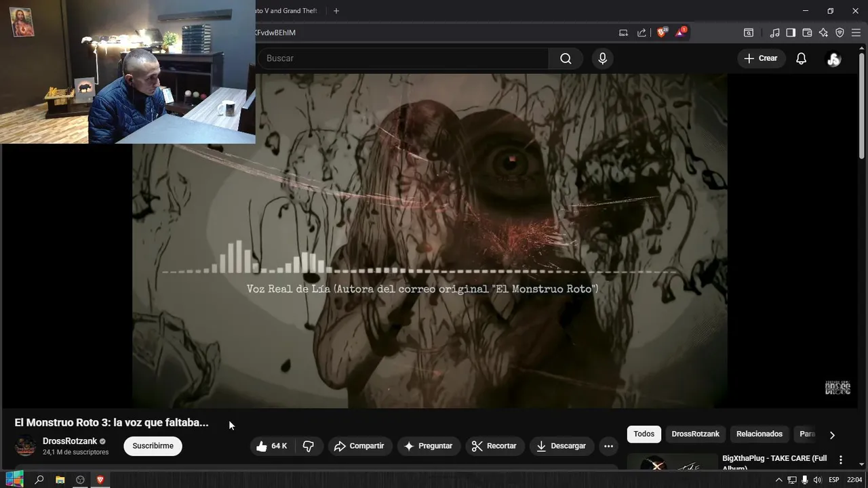Focus the Buscar search field

coord(403,58)
